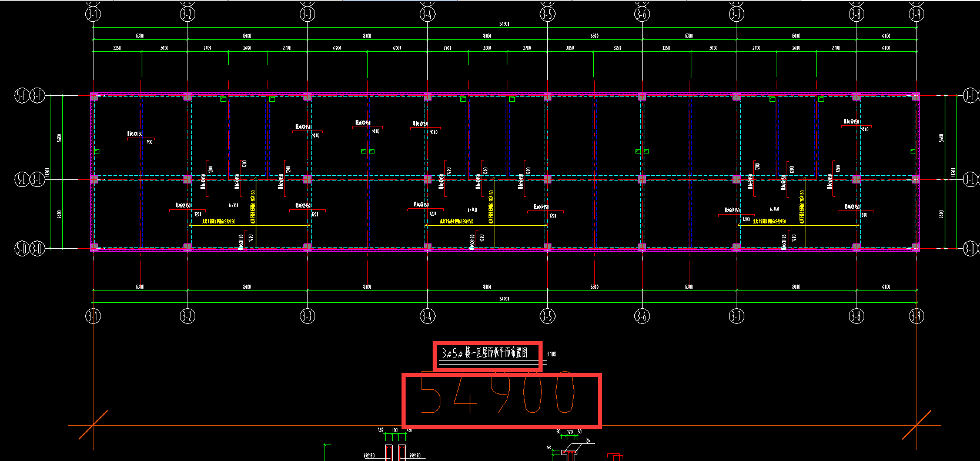Click the 3-9 axis bubble above the plan

click(917, 14)
